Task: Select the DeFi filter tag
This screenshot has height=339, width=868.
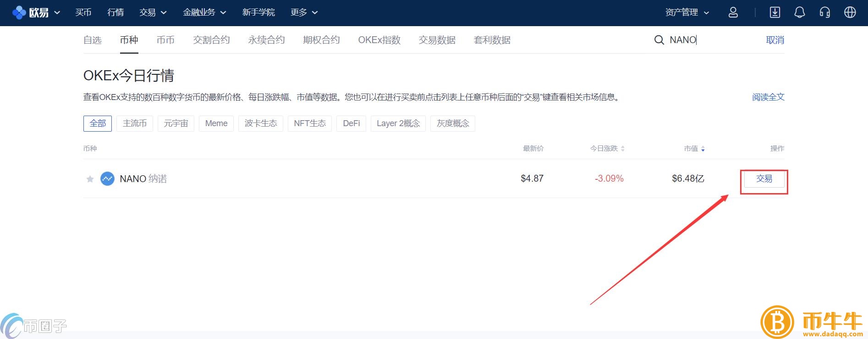Action: point(351,123)
